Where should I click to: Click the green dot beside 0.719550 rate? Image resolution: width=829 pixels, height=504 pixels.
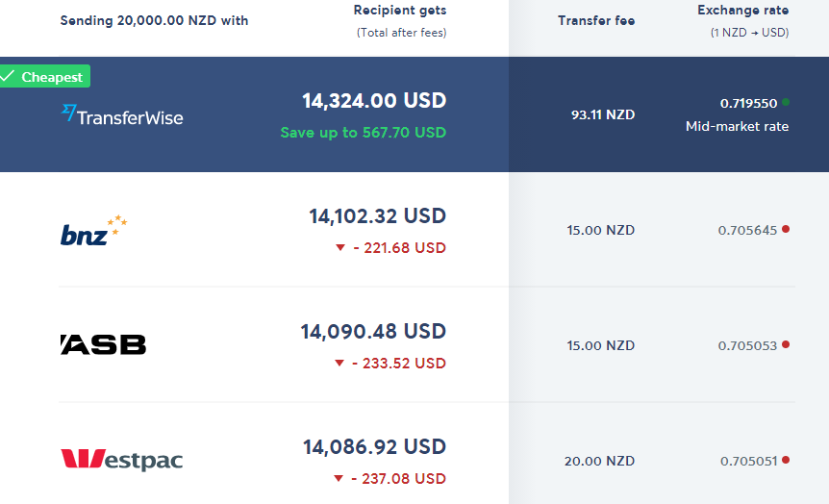coord(786,102)
